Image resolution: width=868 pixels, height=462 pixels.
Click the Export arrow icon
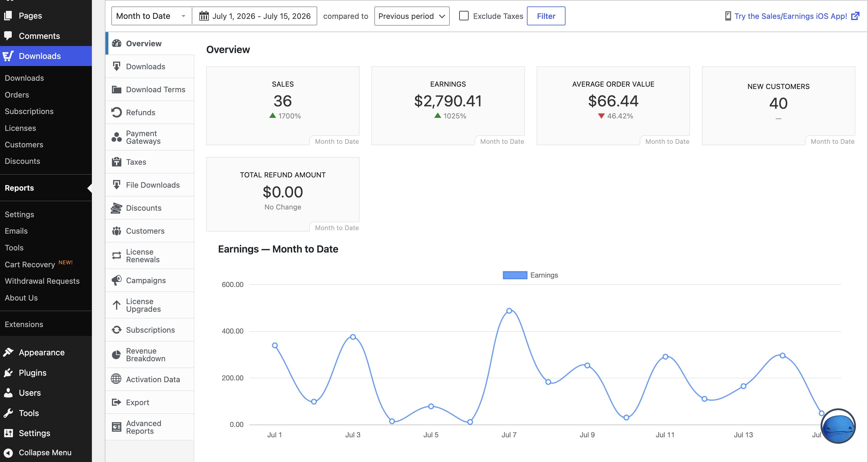click(x=116, y=402)
